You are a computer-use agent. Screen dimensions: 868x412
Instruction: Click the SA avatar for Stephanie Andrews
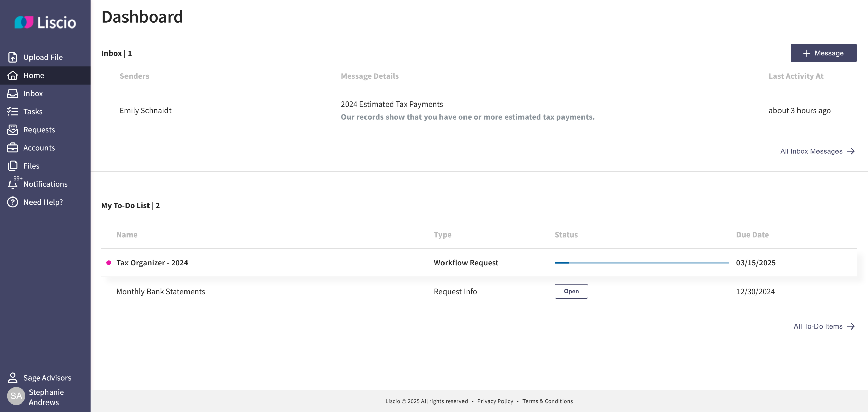[16, 396]
